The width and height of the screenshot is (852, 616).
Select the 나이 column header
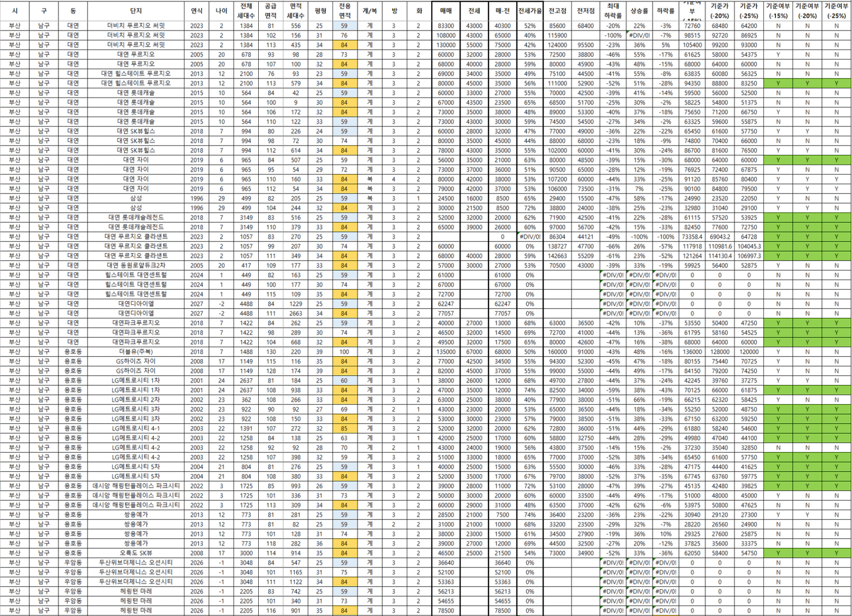coord(221,11)
